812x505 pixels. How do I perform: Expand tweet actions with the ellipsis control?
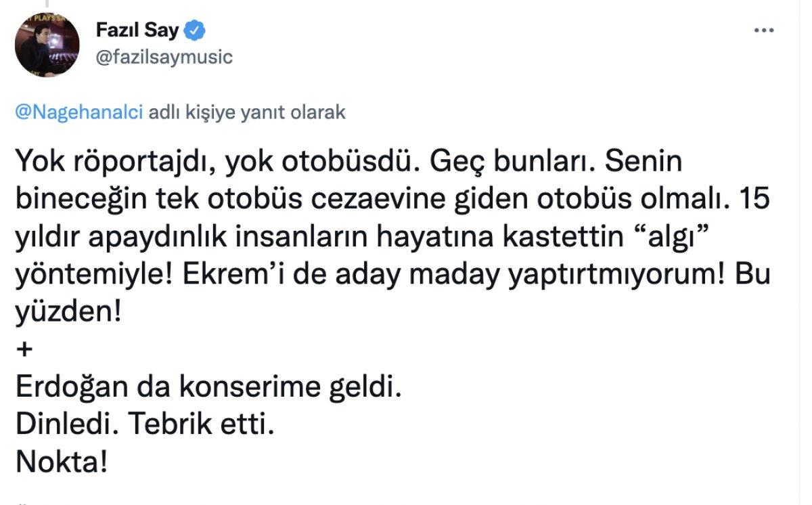click(x=765, y=28)
